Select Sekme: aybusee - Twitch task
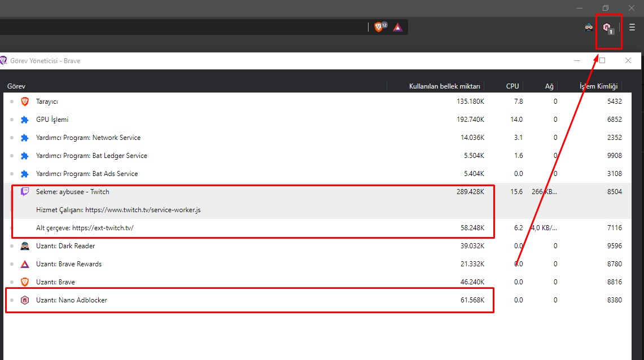 click(317, 192)
